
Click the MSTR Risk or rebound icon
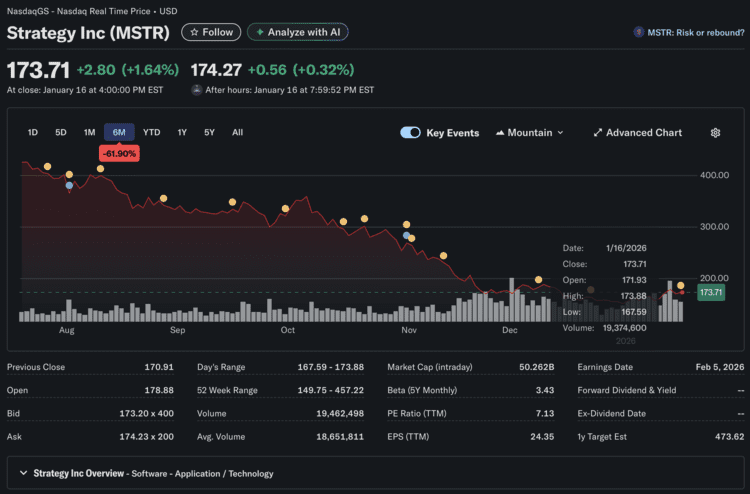pos(638,32)
